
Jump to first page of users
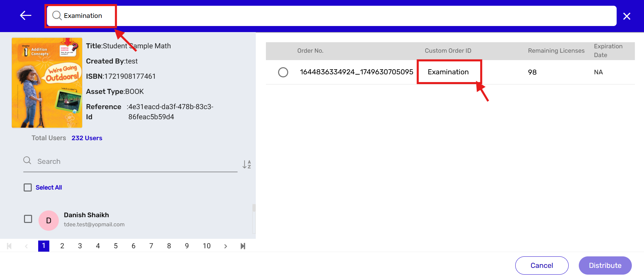tap(9, 246)
